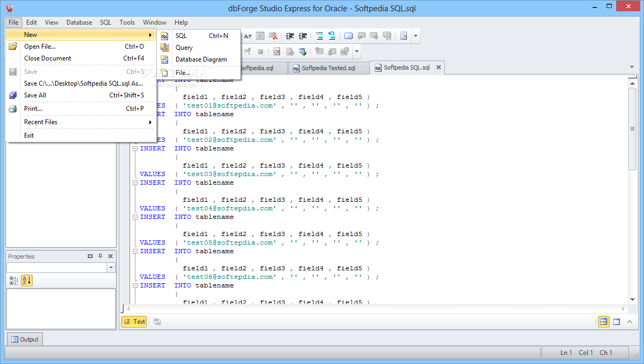Choose Close Document menu entry
This screenshot has height=364, width=644.
click(81, 58)
